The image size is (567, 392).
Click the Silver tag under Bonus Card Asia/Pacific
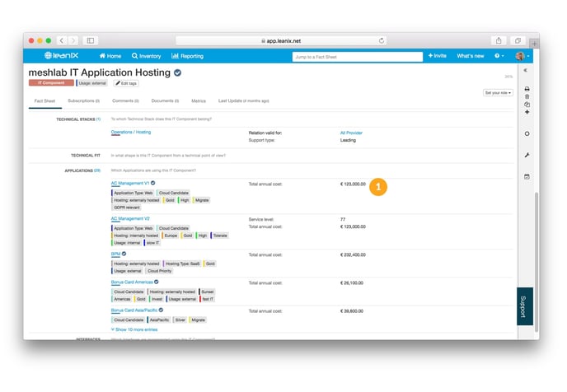[x=180, y=320]
